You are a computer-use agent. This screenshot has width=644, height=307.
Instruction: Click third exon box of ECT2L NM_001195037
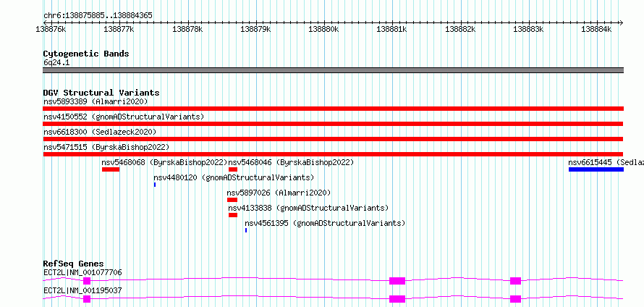[x=515, y=299]
